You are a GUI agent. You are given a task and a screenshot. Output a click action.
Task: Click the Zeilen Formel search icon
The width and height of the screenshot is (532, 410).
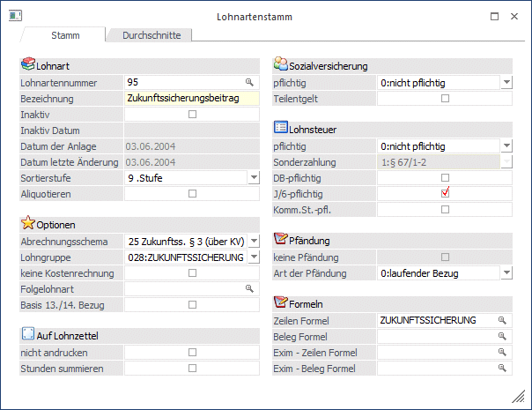[502, 320]
